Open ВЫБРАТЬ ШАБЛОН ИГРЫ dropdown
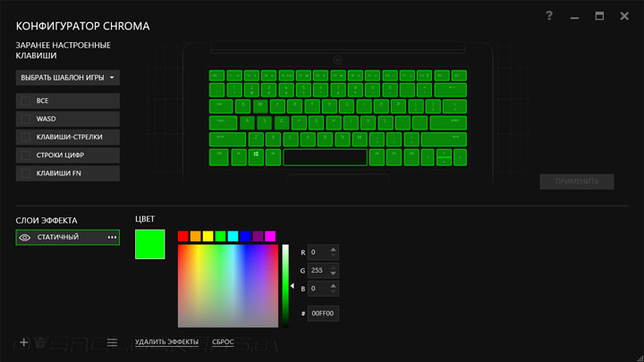644x362 pixels. pyautogui.click(x=68, y=78)
